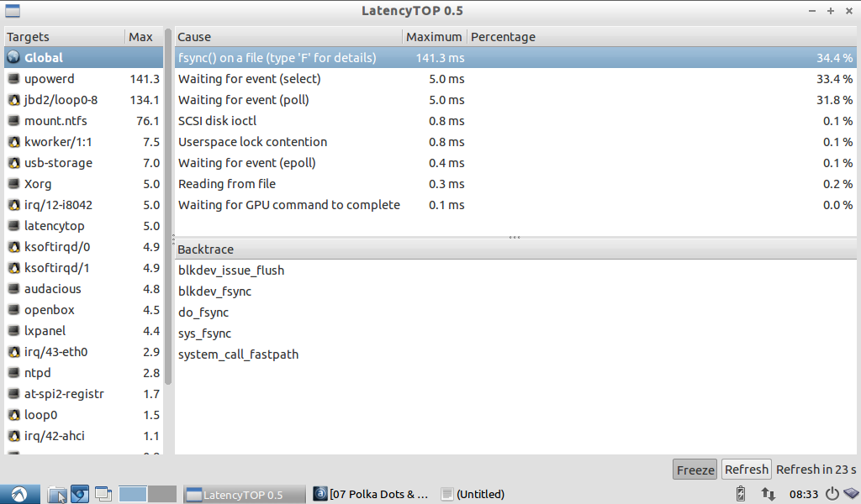
Task: Open the LatencyTOP window menu icon
Action: pyautogui.click(x=12, y=10)
